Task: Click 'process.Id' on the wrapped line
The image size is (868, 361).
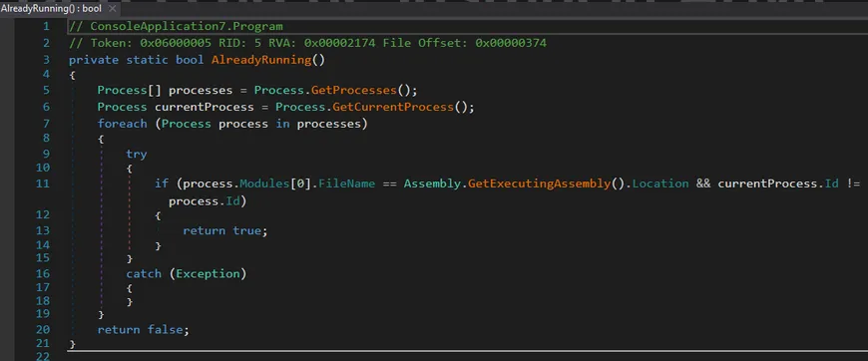Action: (205, 201)
